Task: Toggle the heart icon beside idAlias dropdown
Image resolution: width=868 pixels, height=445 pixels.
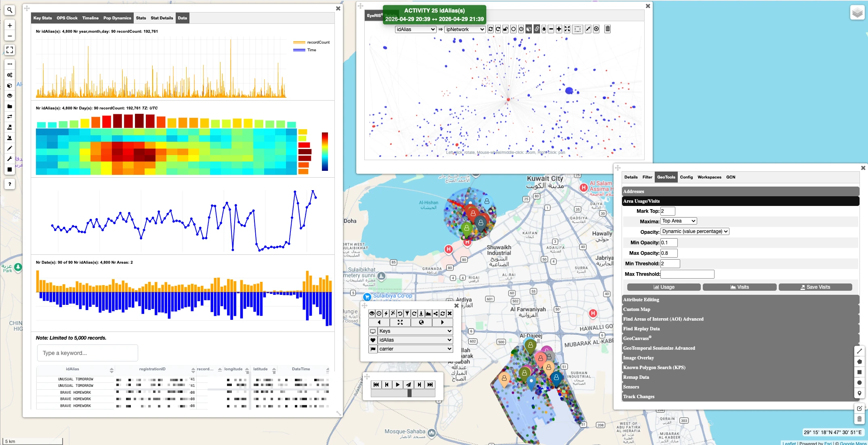Action: tap(373, 340)
